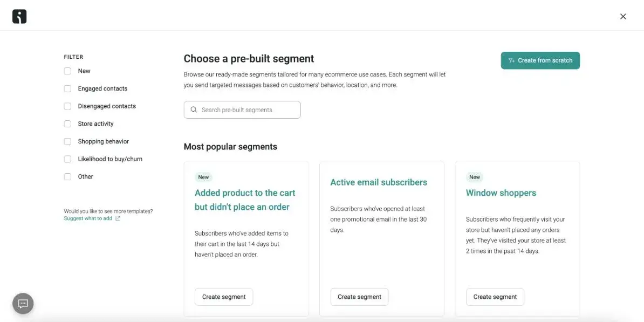The width and height of the screenshot is (644, 322).
Task: Click the New badge on Window shoppers card
Action: (474, 177)
